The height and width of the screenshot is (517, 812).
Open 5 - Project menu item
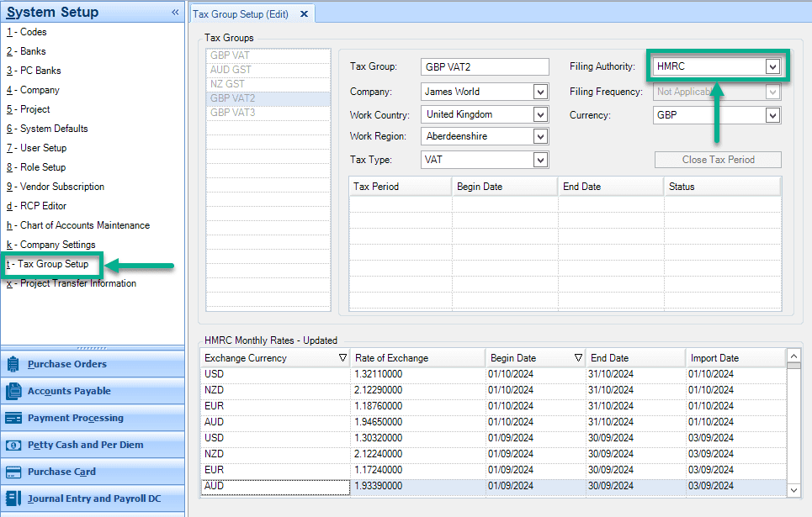[28, 109]
